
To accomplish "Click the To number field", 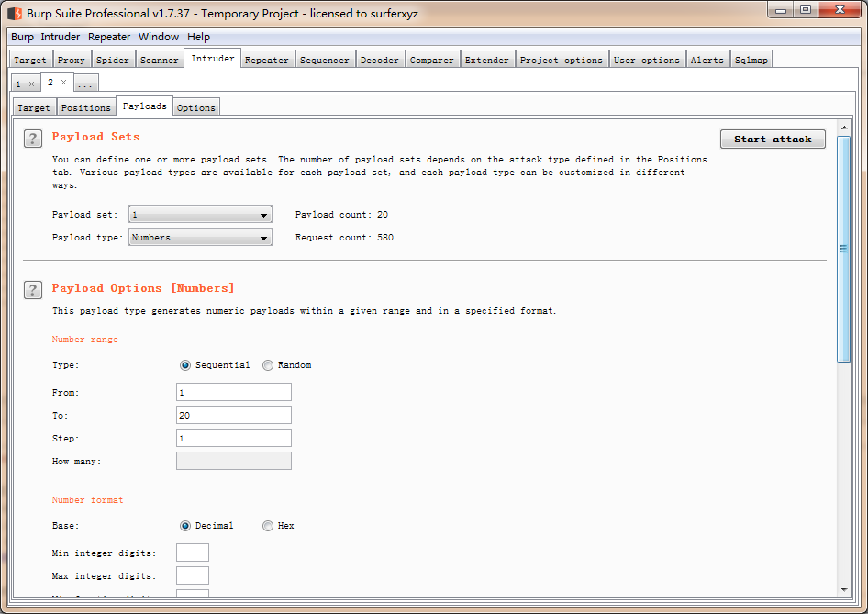I will coord(234,415).
